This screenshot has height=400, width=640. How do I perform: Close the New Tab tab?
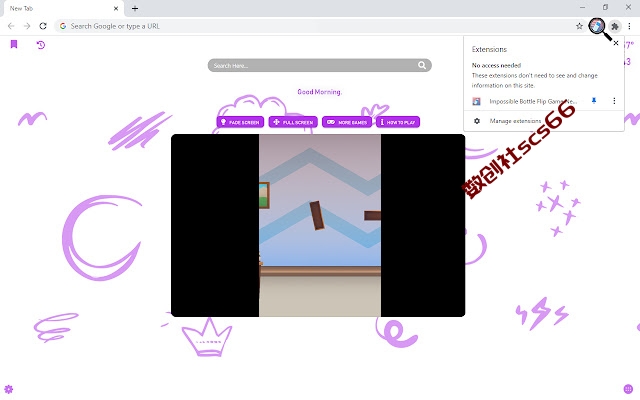pos(116,9)
